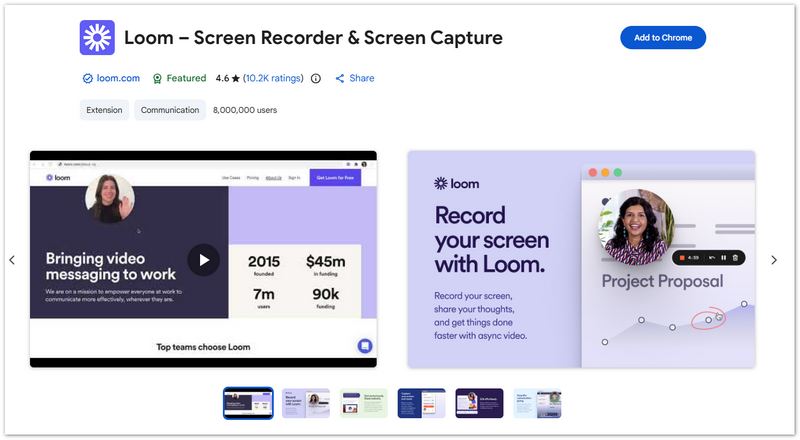Go to next screenshot with right arrow
This screenshot has height=440, width=800.
[773, 260]
